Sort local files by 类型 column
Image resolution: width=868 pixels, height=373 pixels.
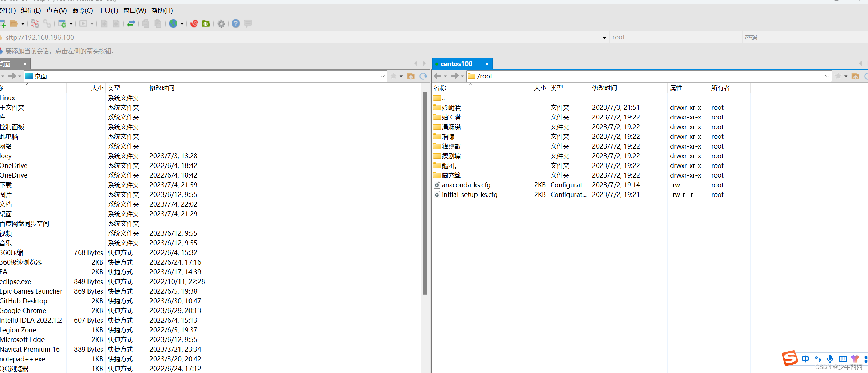126,88
